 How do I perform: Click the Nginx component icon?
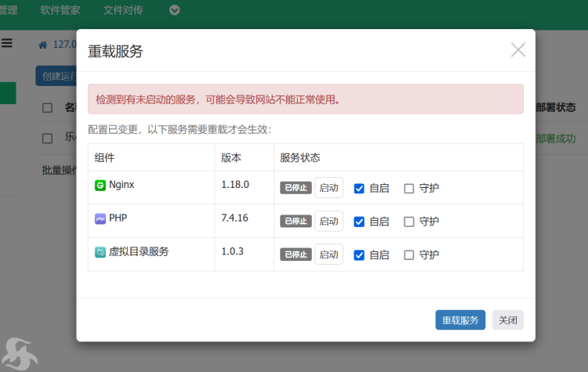pyautogui.click(x=100, y=185)
